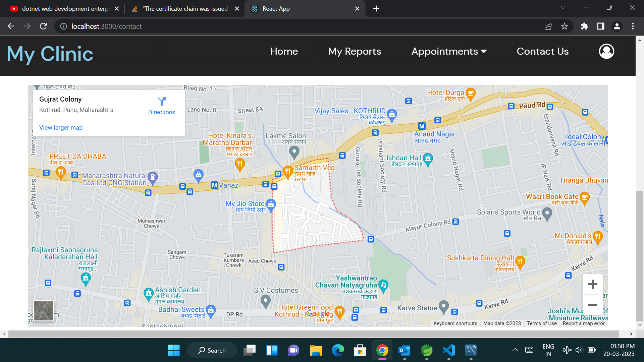
Task: Click the user profile avatar icon
Action: 606,51
